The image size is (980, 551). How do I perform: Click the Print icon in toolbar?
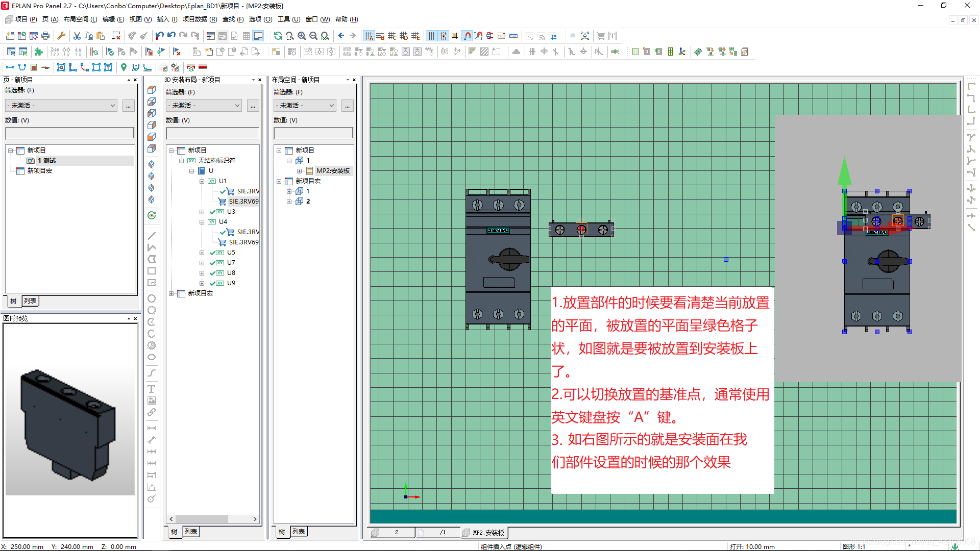tap(45, 36)
